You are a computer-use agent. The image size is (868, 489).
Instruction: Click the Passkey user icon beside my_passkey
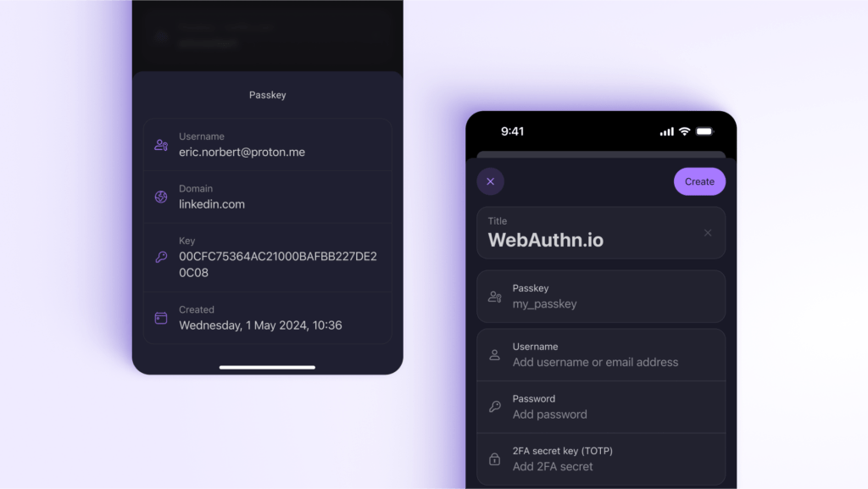click(x=495, y=297)
